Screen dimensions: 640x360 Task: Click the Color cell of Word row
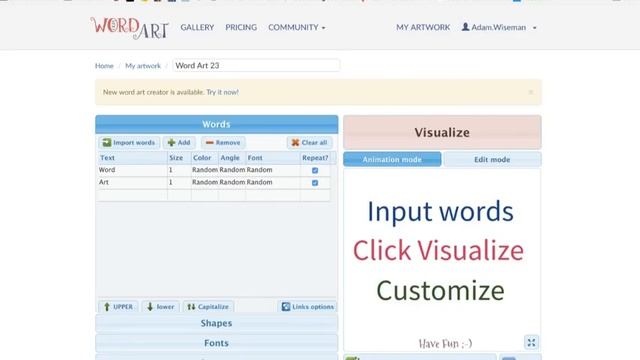204,170
